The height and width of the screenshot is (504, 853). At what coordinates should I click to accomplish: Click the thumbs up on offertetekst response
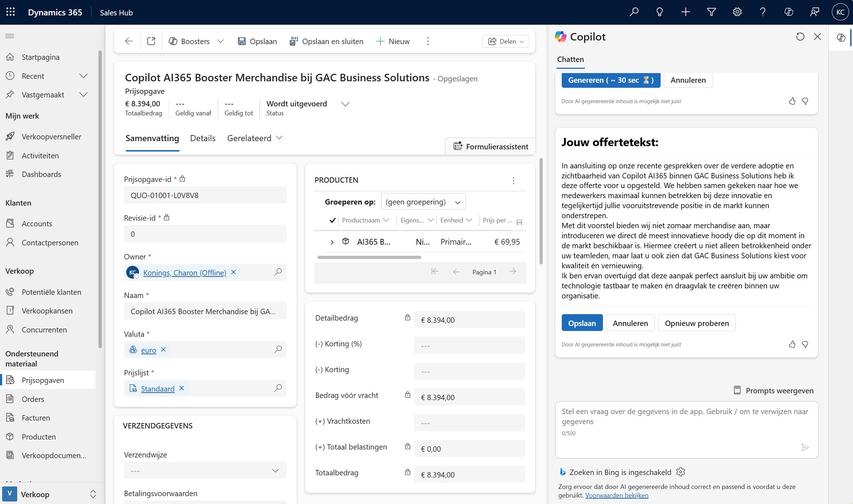tap(792, 344)
